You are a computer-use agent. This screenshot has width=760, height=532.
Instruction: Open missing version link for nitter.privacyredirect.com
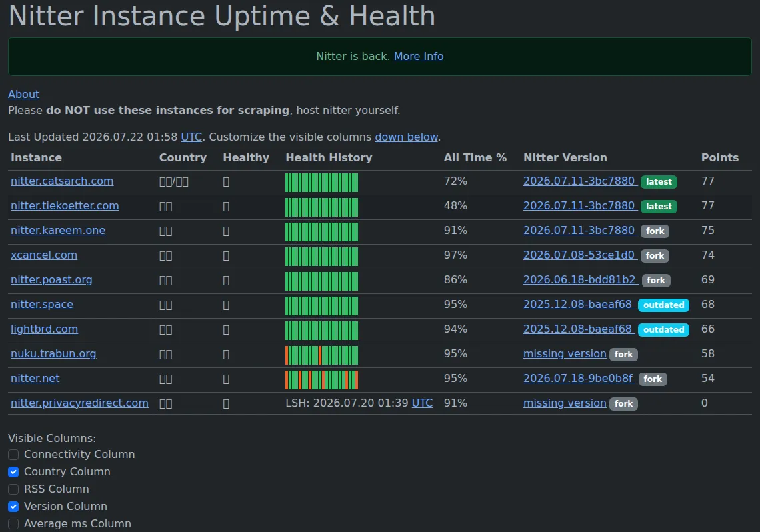[565, 403]
